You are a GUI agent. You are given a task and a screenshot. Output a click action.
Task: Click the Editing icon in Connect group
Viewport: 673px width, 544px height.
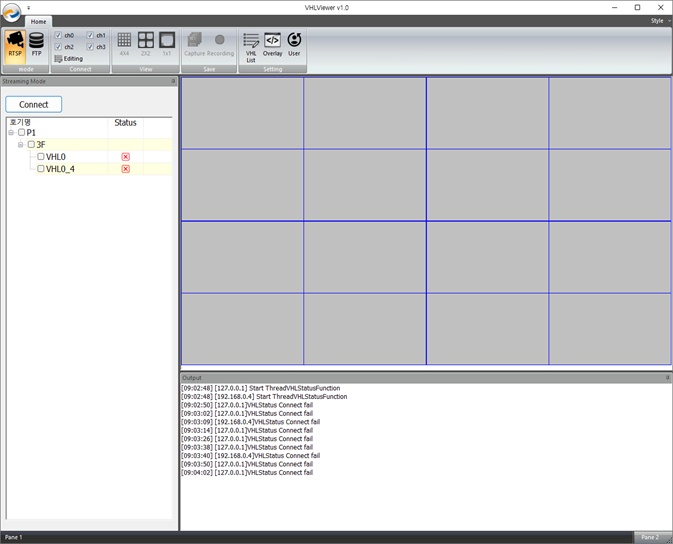tap(58, 59)
